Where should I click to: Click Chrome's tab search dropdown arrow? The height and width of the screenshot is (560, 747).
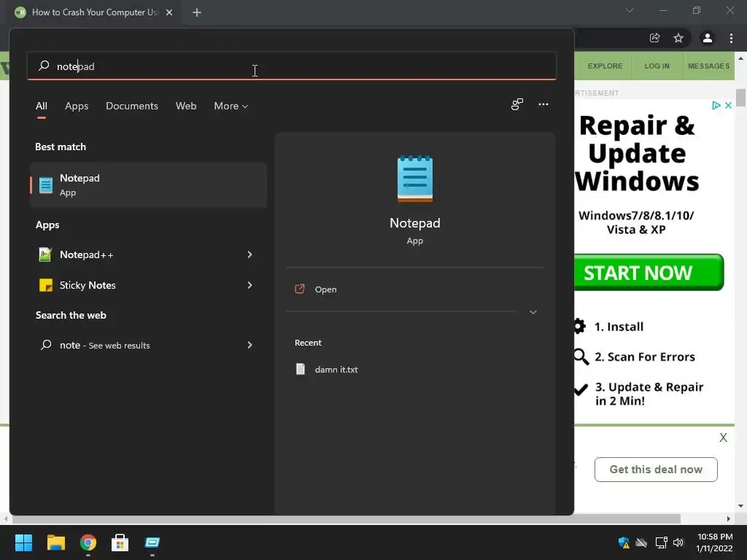pyautogui.click(x=630, y=10)
